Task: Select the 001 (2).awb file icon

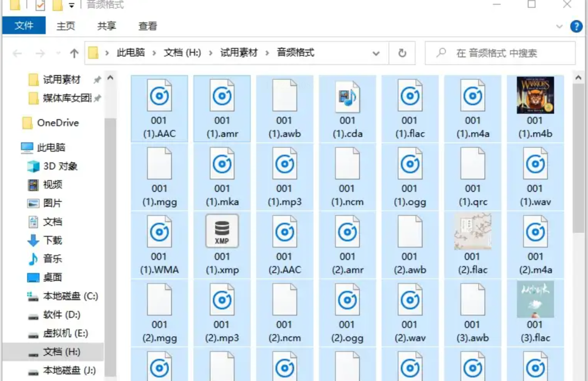Action: (410, 232)
